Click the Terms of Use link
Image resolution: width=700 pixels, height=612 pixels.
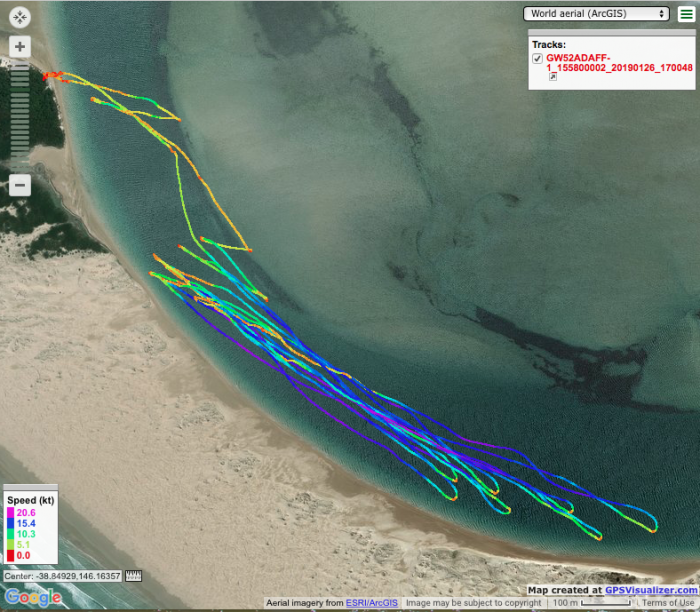pyautogui.click(x=667, y=603)
